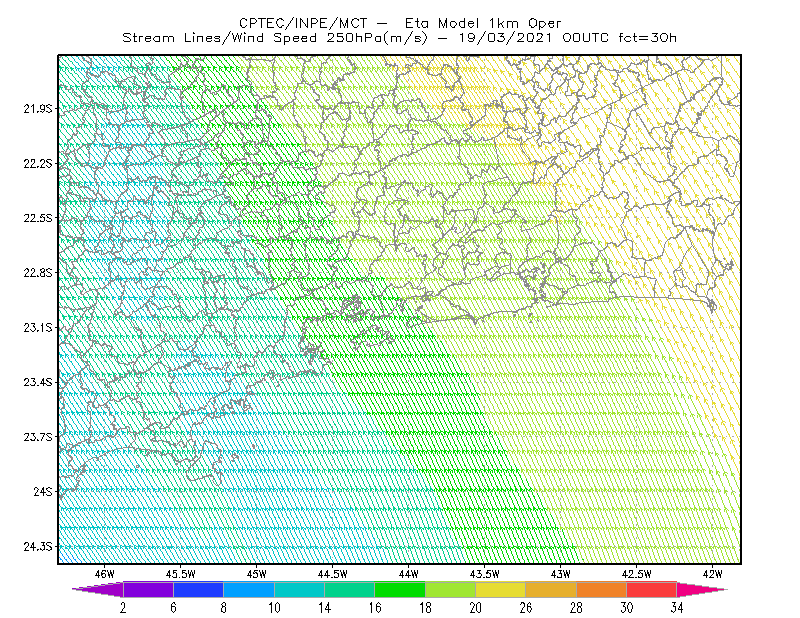Click the 21.9S latitude axis label

(x=37, y=108)
